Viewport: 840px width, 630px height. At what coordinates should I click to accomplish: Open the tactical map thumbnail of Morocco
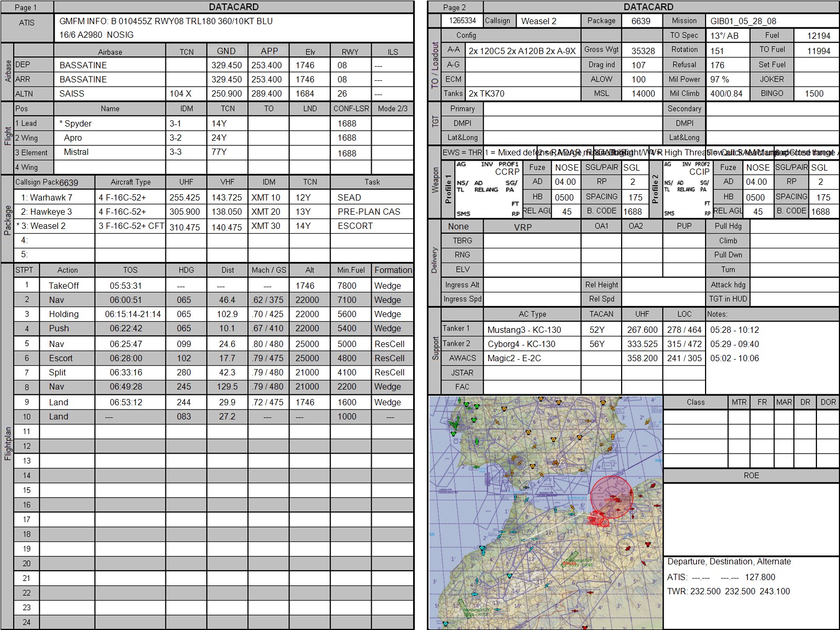point(545,512)
